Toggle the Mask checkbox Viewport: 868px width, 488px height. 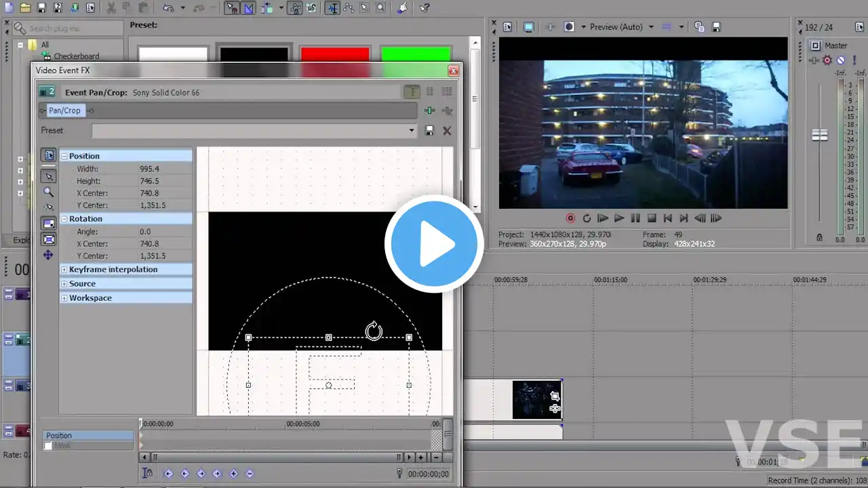point(47,446)
